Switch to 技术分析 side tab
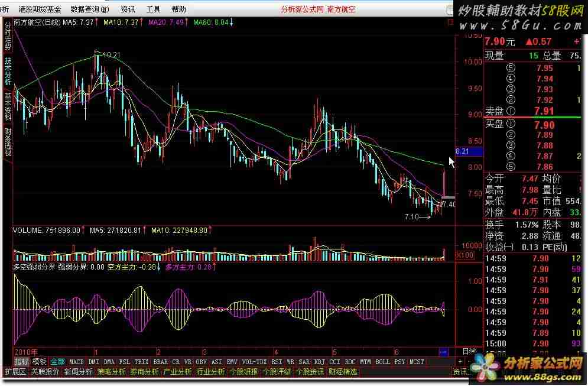 [8, 72]
